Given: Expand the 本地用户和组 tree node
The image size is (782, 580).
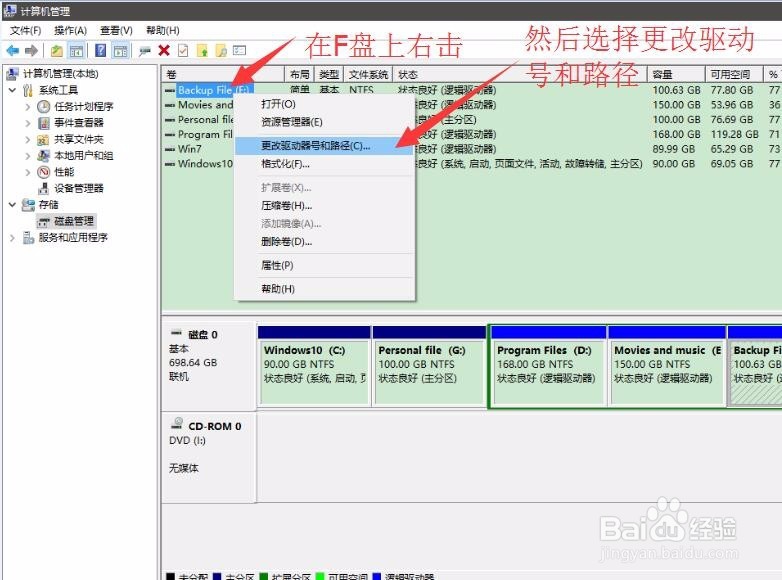Looking at the screenshot, I should tap(28, 156).
